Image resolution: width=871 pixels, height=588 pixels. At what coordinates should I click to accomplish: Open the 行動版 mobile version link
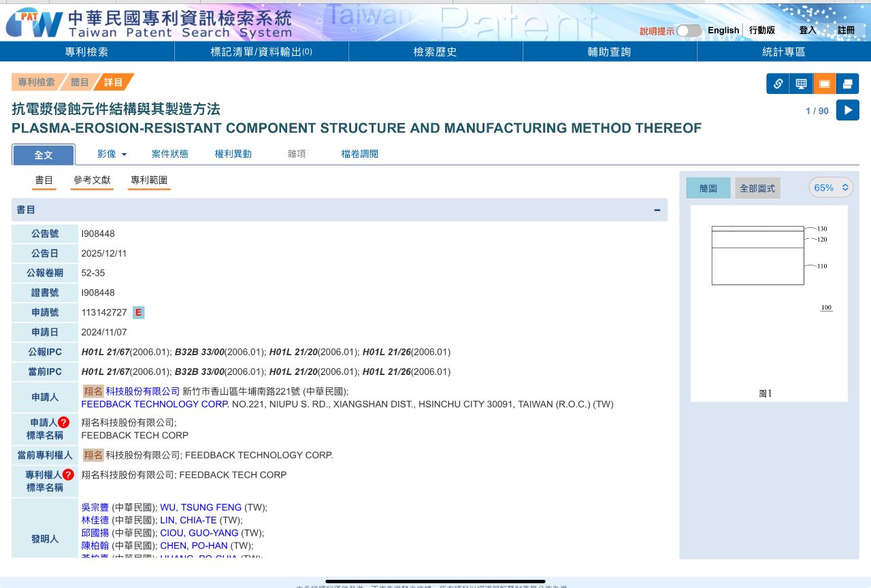coord(762,30)
